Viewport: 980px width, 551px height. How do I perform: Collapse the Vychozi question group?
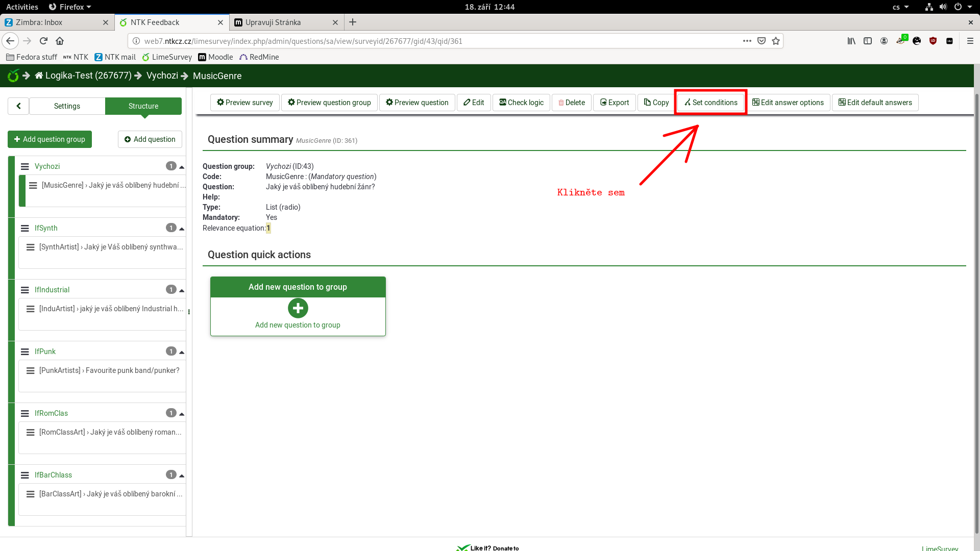point(182,167)
